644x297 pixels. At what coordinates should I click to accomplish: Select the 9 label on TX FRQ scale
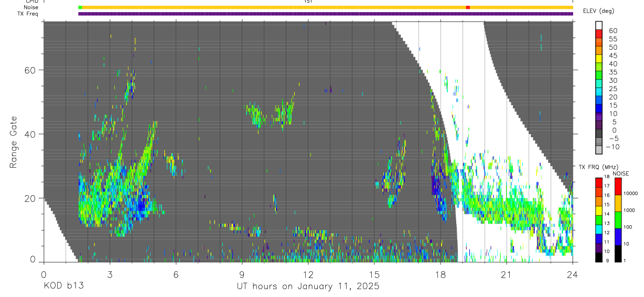[x=607, y=261]
